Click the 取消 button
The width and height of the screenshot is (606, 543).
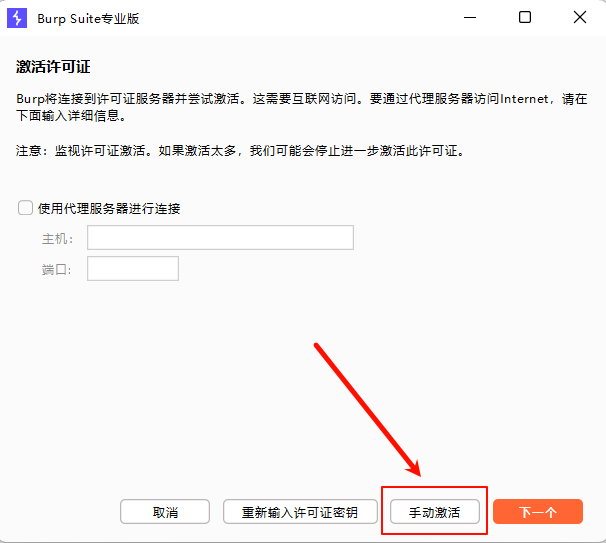[x=165, y=512]
